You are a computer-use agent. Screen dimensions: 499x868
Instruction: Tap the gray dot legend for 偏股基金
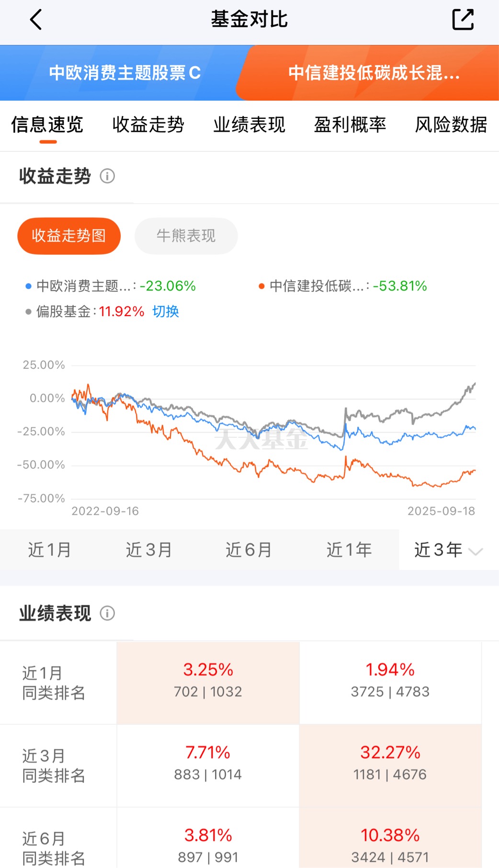pos(28,312)
